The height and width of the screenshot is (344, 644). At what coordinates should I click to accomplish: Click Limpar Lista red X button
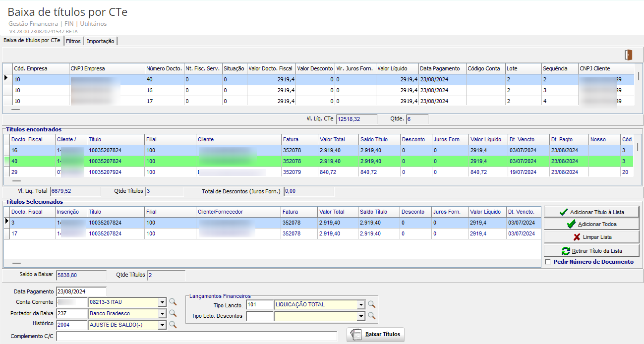click(591, 237)
